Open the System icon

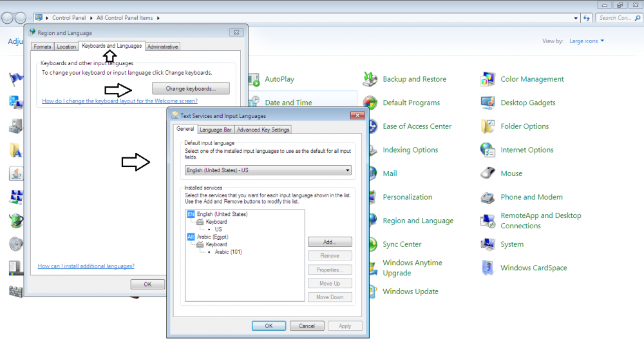(x=488, y=244)
